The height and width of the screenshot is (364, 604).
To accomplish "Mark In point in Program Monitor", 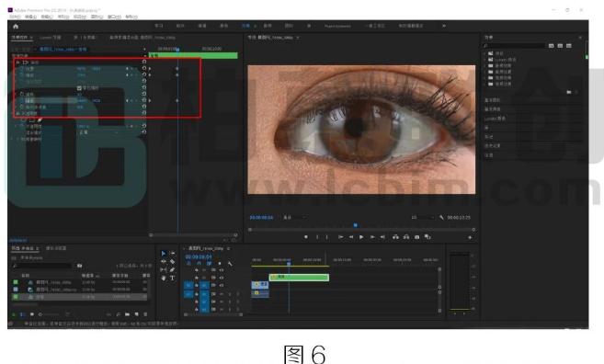I will tap(317, 237).
